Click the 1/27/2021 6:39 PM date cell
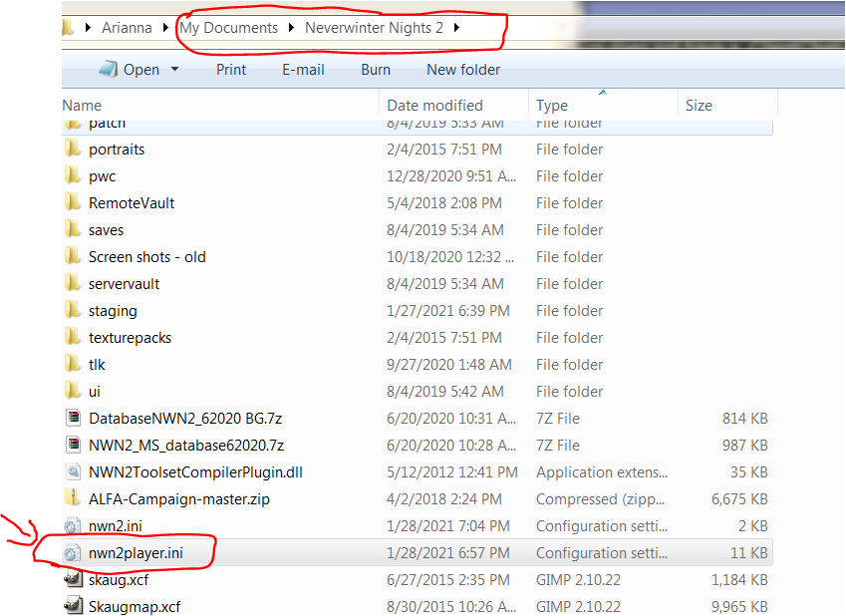Image resolution: width=846 pixels, height=616 pixels. tap(447, 311)
